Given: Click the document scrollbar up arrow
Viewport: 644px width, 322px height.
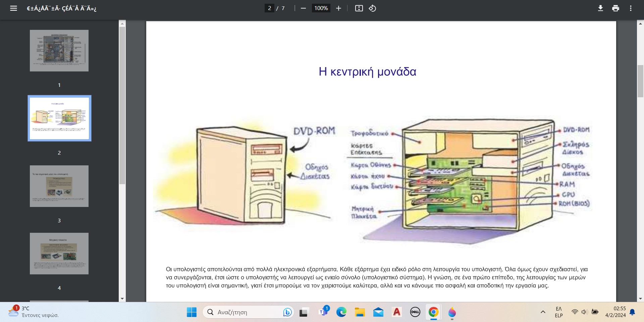Looking at the screenshot, I should pos(640,24).
